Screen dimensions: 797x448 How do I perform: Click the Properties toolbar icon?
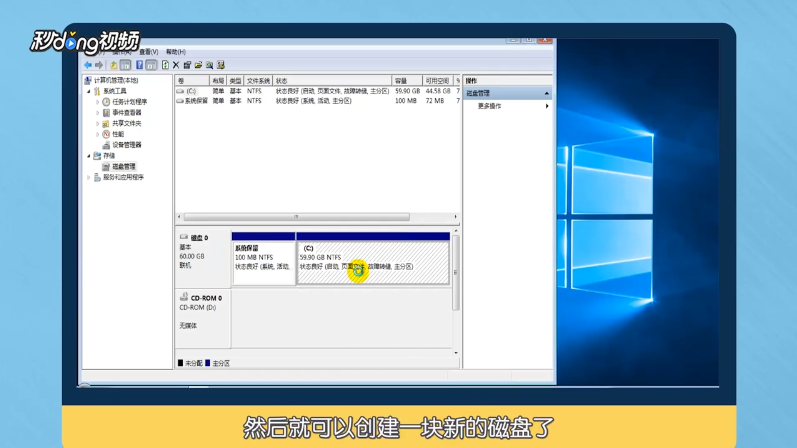tap(187, 65)
